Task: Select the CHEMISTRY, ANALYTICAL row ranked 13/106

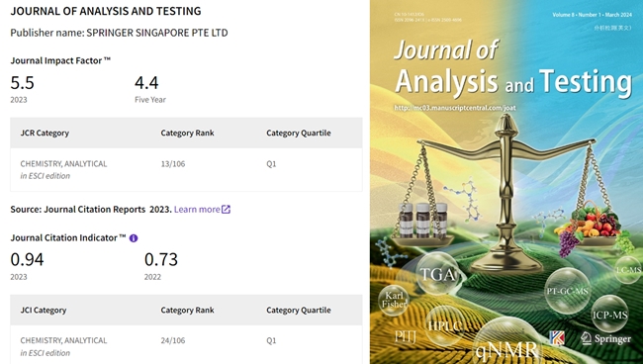Action: [x=186, y=169]
